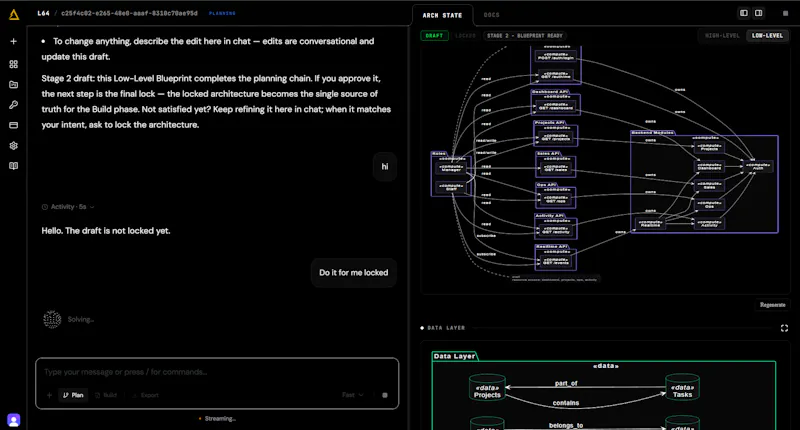This screenshot has width=800, height=430.
Task: Open the settings gear icon in sidebar
Action: click(x=14, y=145)
